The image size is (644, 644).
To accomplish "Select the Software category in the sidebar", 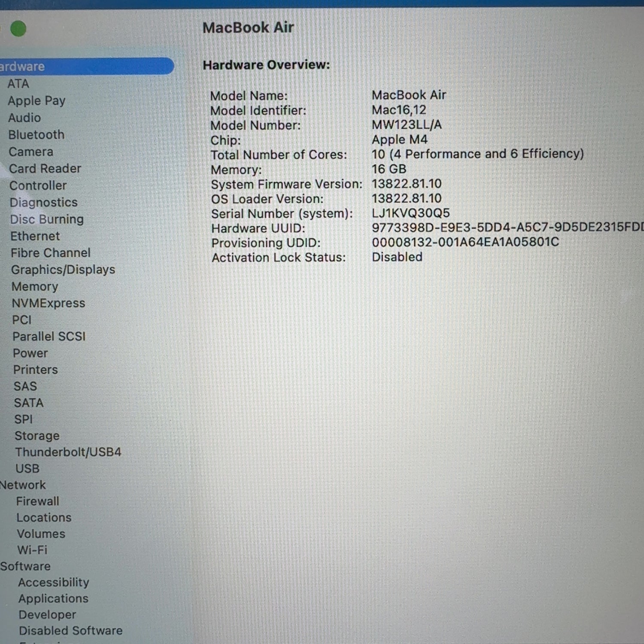I will pyautogui.click(x=25, y=566).
